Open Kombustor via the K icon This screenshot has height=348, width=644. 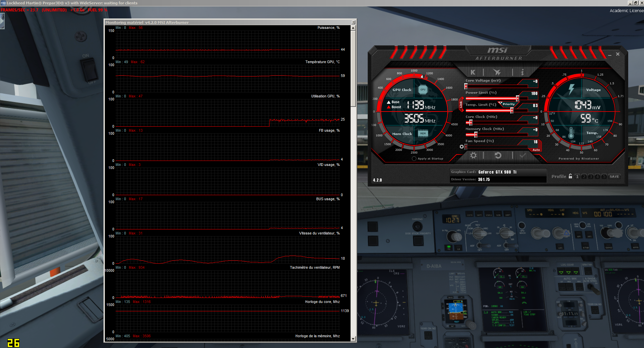(x=473, y=72)
